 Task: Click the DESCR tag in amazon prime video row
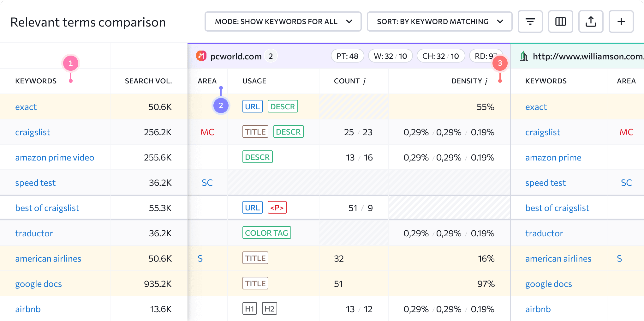pos(257,157)
